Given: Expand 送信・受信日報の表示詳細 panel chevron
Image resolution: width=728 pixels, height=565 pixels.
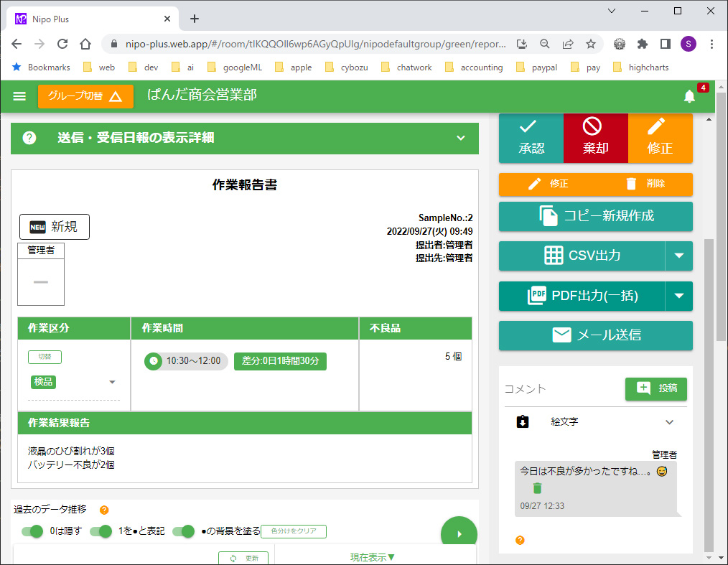Looking at the screenshot, I should (x=461, y=138).
